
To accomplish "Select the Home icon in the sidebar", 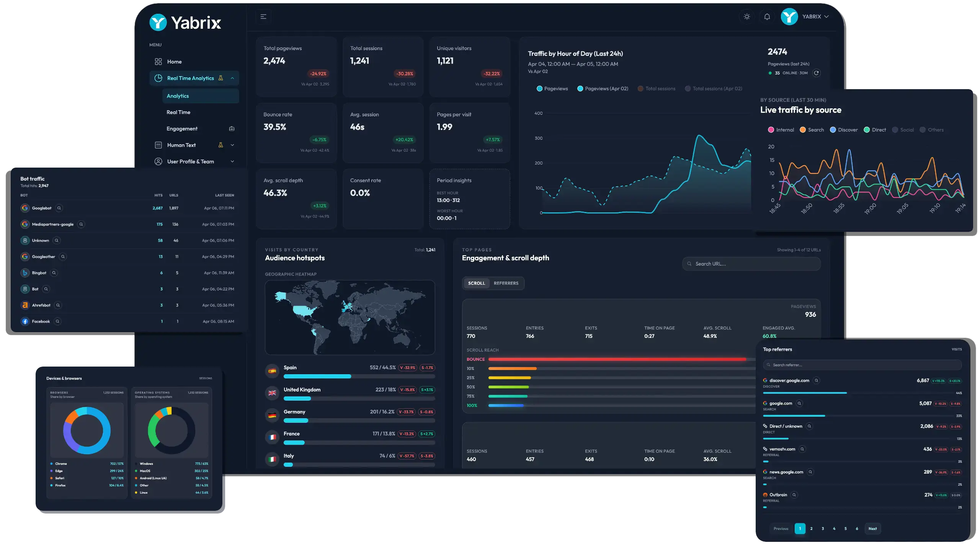I will [x=158, y=61].
